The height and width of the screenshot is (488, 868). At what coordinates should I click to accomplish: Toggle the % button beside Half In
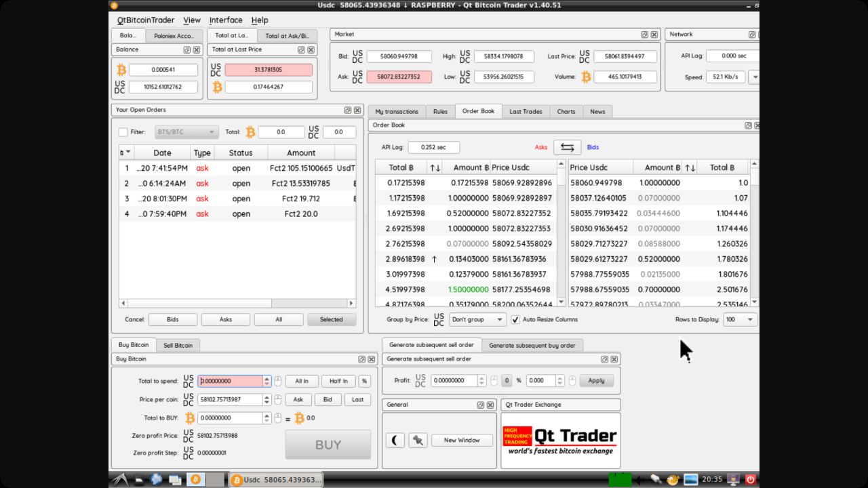(365, 382)
